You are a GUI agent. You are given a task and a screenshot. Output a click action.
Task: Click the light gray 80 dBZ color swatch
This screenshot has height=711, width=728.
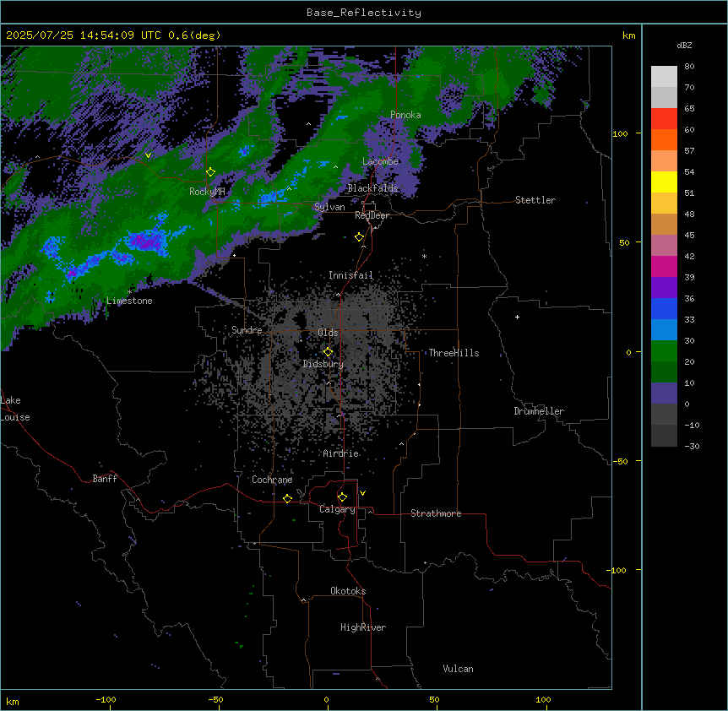[x=664, y=77]
